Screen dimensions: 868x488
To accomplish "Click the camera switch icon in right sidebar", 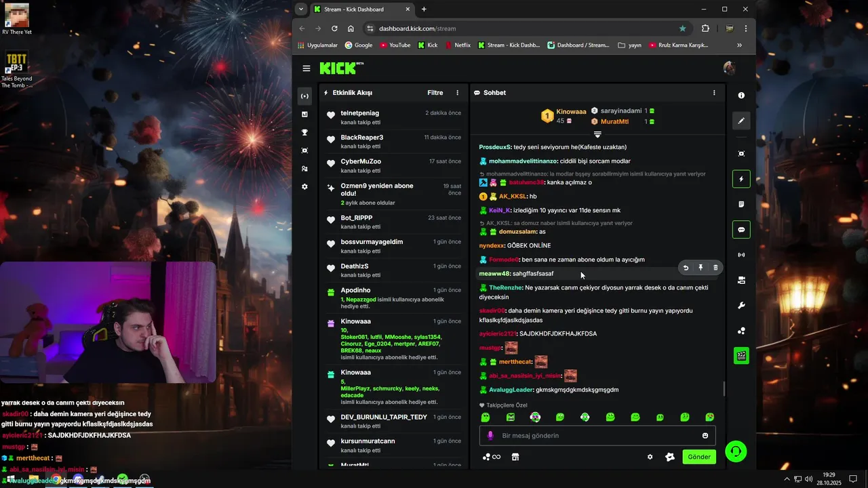I will point(741,280).
